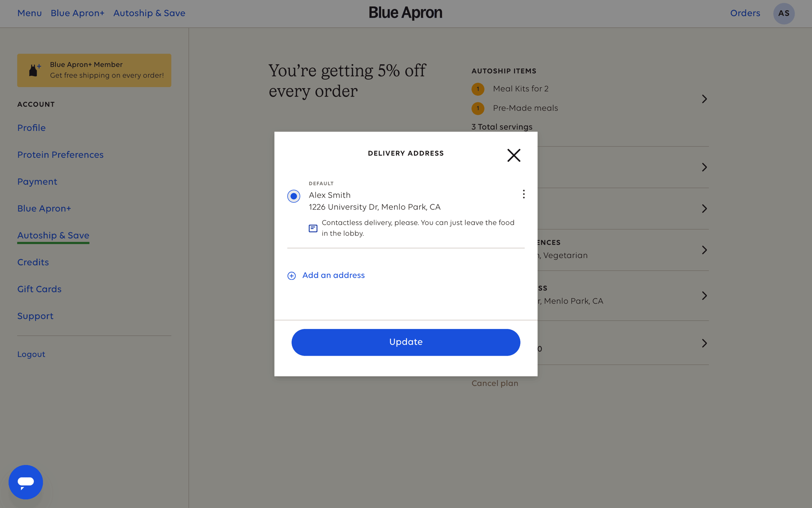
Task: Click the plus icon next to Add an address
Action: 291,276
